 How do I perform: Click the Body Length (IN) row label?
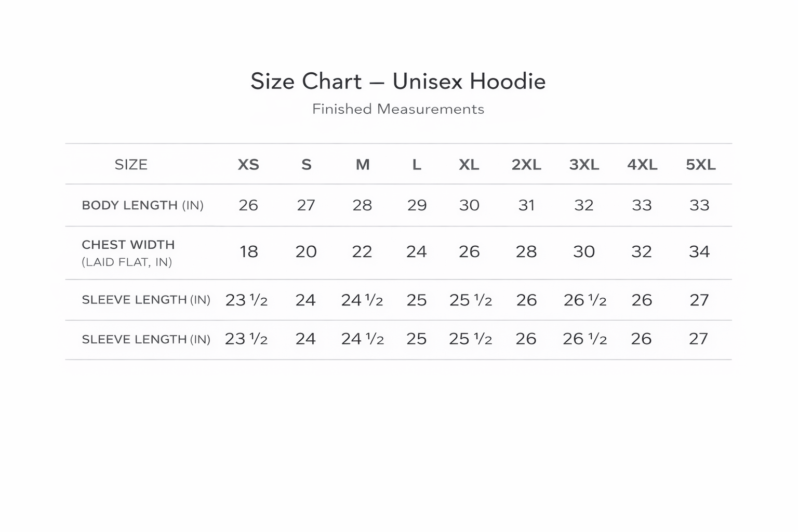point(142,205)
